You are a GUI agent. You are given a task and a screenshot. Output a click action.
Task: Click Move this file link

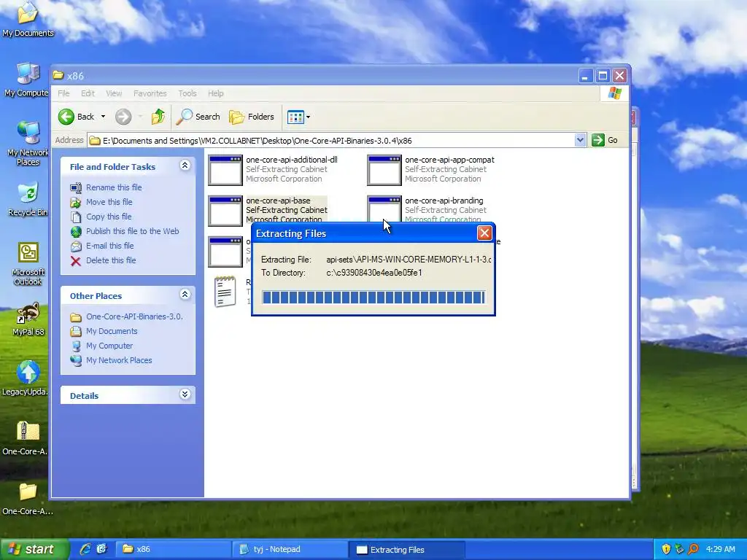[x=109, y=202]
